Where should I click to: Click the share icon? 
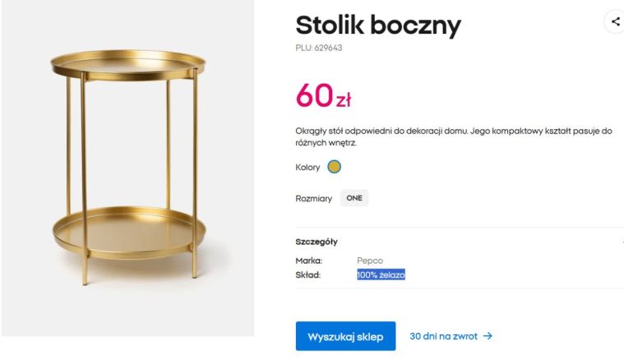pyautogui.click(x=615, y=22)
